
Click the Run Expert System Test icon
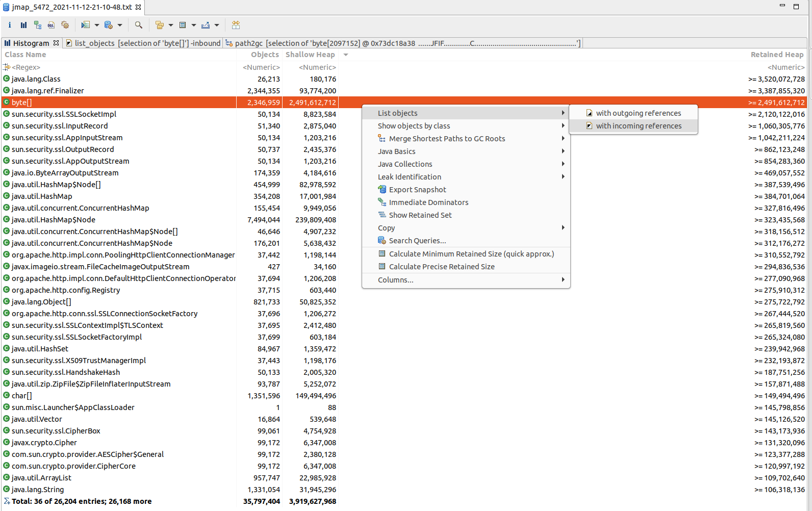click(x=85, y=25)
